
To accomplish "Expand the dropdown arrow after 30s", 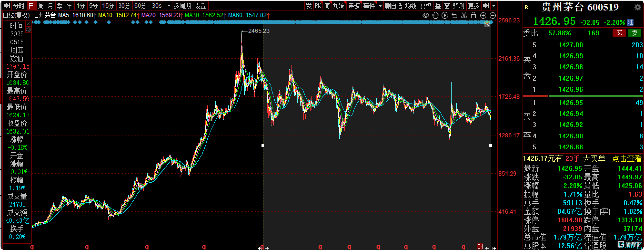I will 169,5.
